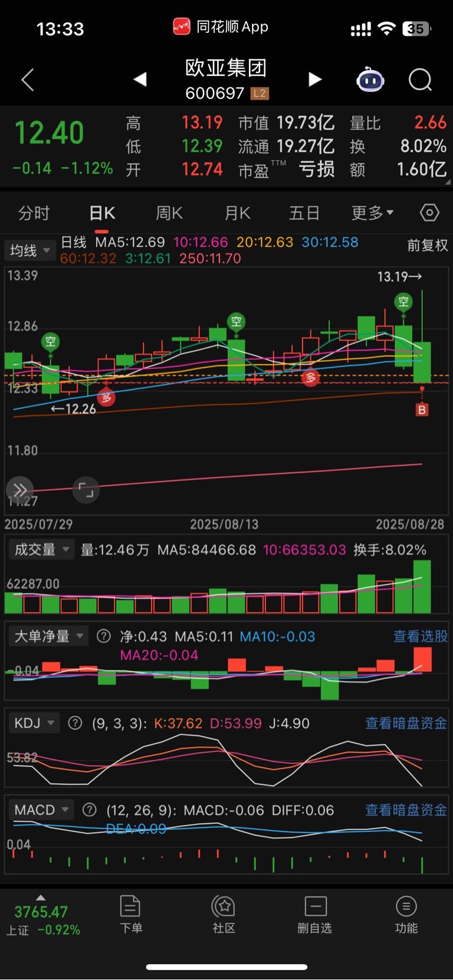Viewport: 453px width, 980px height.
Task: Tap the red B buy marker
Action: point(422,410)
